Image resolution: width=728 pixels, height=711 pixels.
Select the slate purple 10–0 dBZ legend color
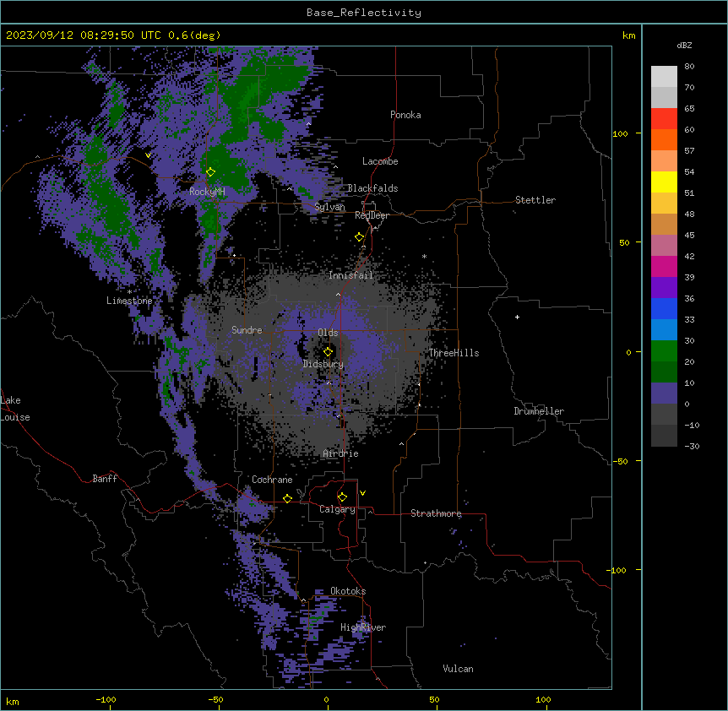pyautogui.click(x=664, y=393)
